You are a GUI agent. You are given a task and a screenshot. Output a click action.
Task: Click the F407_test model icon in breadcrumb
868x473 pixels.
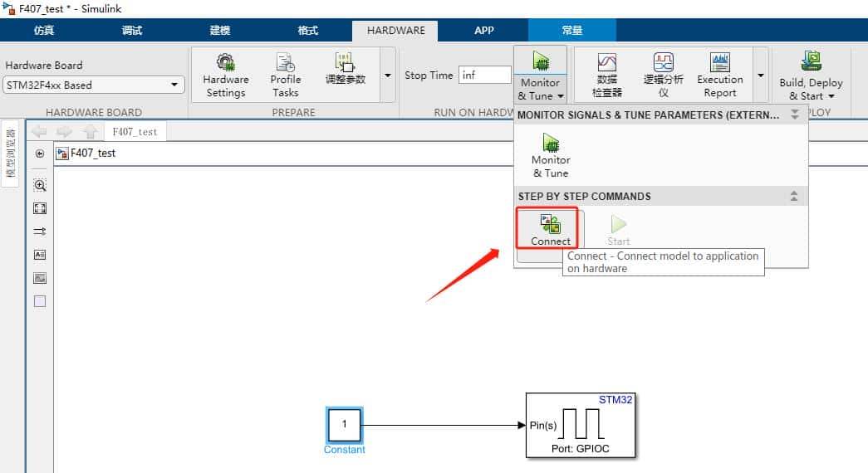62,154
